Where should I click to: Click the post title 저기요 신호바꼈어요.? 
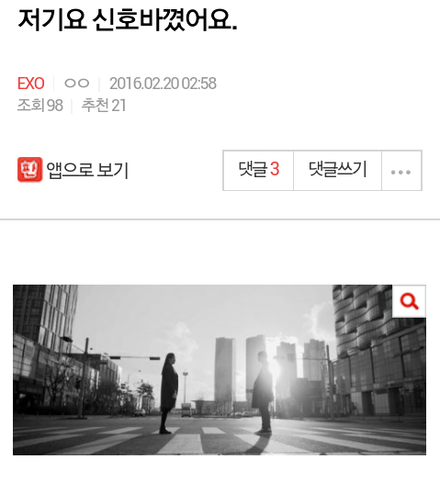(128, 20)
